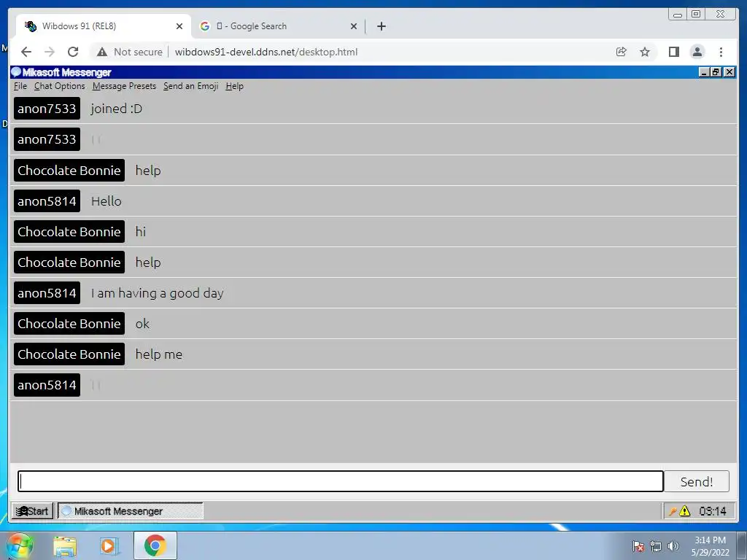The height and width of the screenshot is (560, 747).
Task: Click the Send! button
Action: point(697,481)
